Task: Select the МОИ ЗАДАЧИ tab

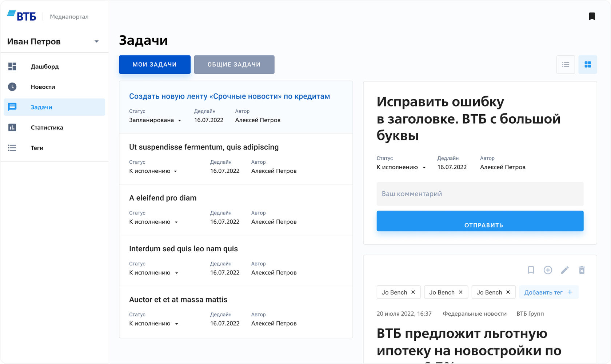Action: 155,65
